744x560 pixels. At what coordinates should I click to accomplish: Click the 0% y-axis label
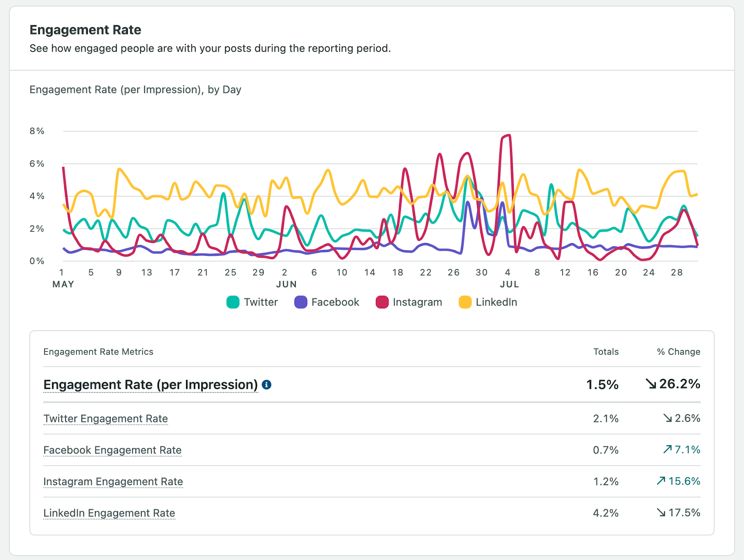point(37,261)
